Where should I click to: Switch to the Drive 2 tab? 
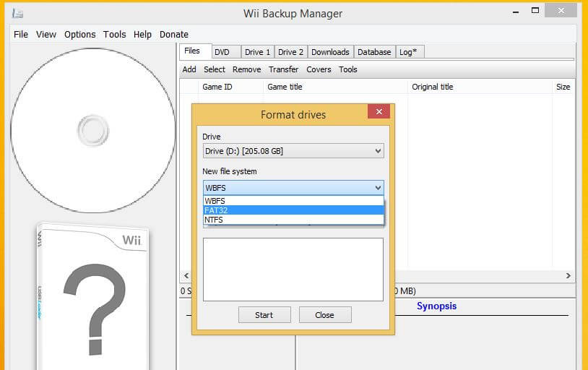[x=290, y=52]
